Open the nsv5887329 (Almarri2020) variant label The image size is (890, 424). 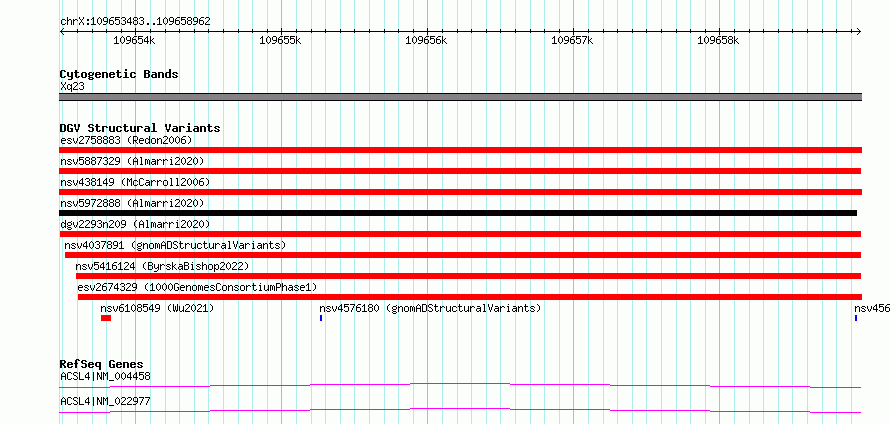(132, 161)
